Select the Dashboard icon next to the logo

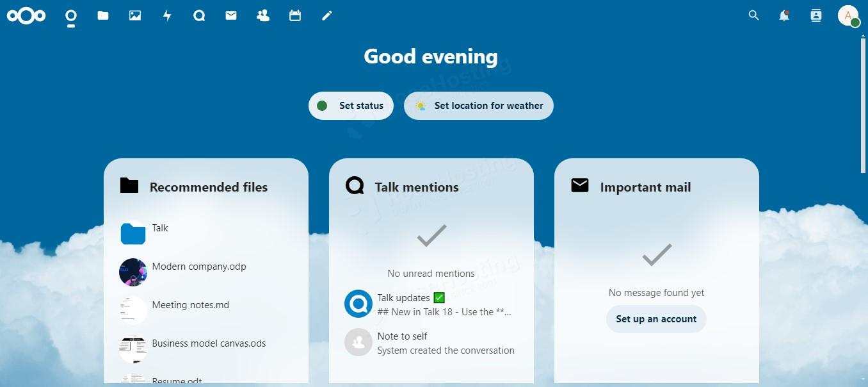point(70,15)
